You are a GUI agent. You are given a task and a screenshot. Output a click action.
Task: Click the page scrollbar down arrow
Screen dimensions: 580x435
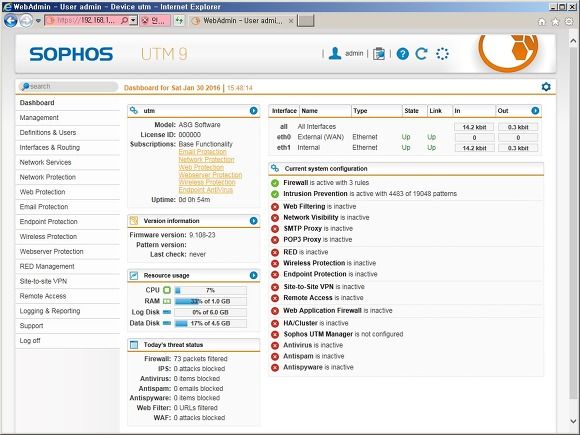point(573,421)
